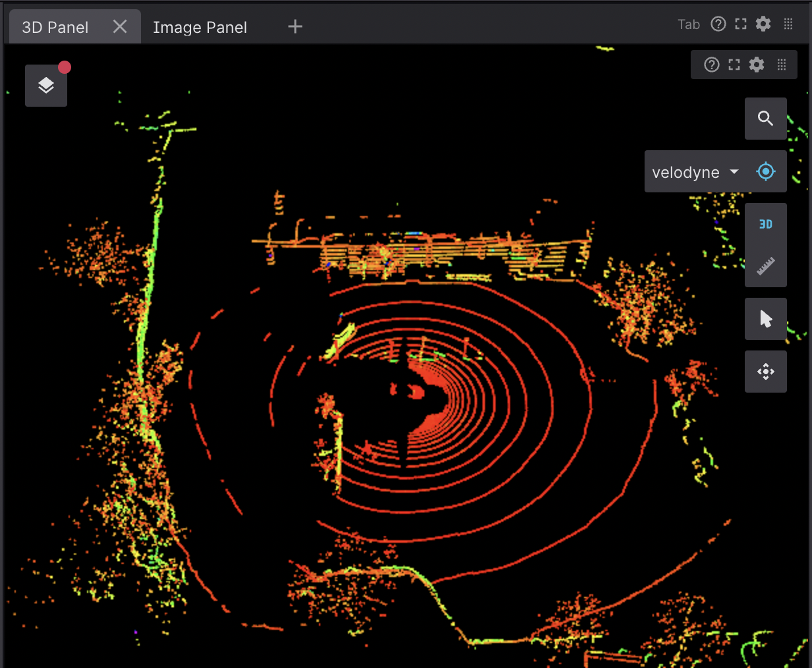
Task: Click the help icon next to the Tab label
Action: pos(718,24)
